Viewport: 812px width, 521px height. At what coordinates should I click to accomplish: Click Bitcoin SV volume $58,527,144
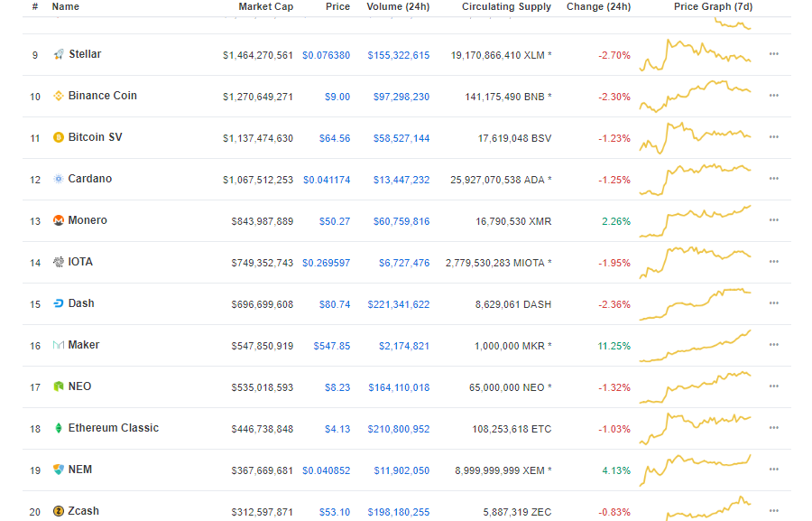coord(401,138)
